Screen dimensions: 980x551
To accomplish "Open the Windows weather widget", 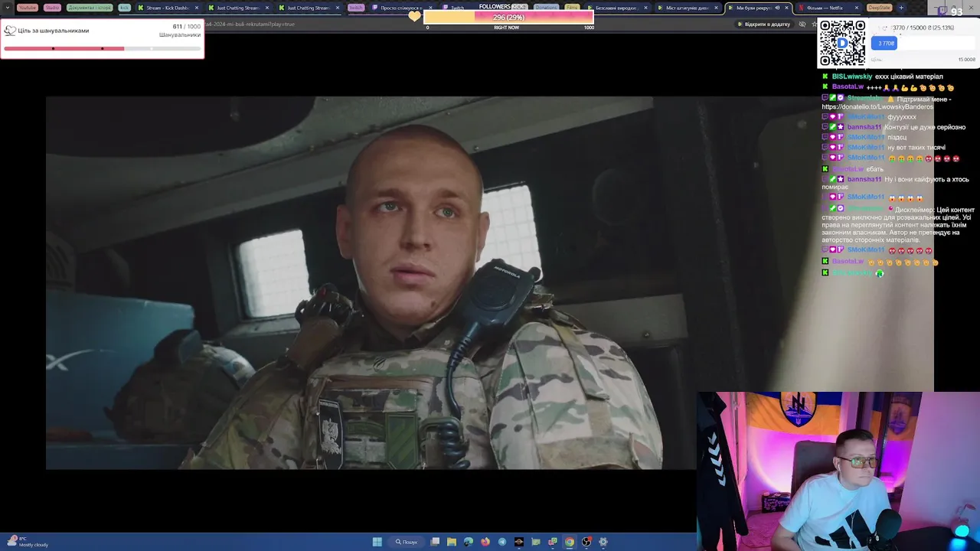I will [x=27, y=542].
